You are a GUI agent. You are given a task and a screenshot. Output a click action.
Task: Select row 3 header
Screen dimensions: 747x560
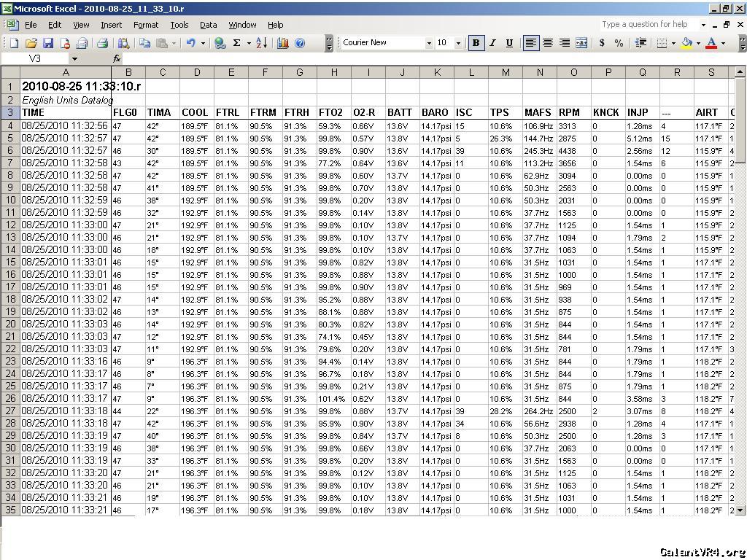point(10,112)
